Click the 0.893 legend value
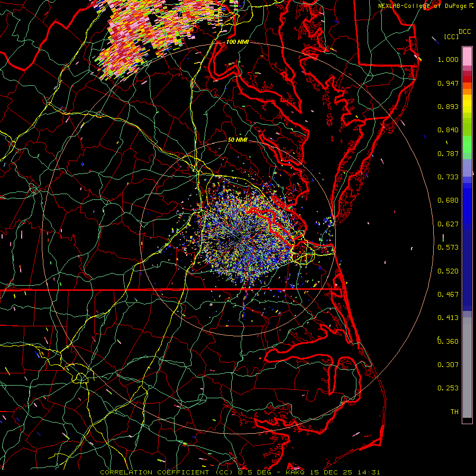The height and width of the screenshot is (476, 476). [x=448, y=106]
